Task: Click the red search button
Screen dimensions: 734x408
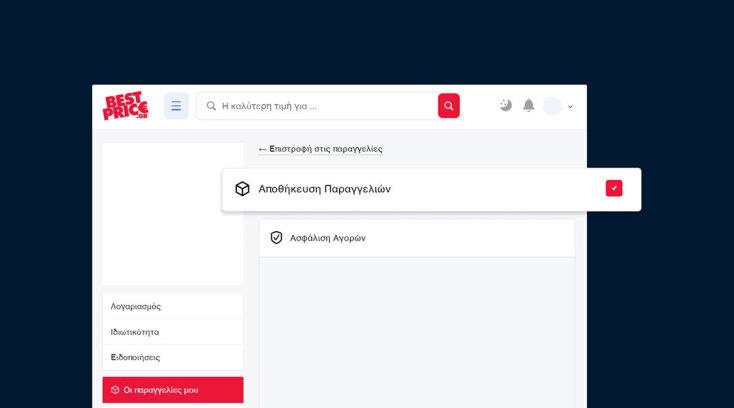Action: [x=449, y=106]
